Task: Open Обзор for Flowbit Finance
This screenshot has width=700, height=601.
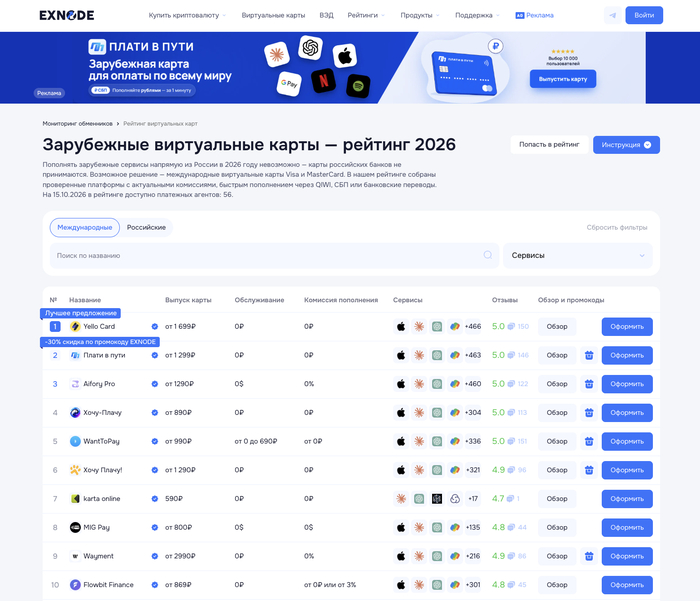Action: (x=557, y=585)
